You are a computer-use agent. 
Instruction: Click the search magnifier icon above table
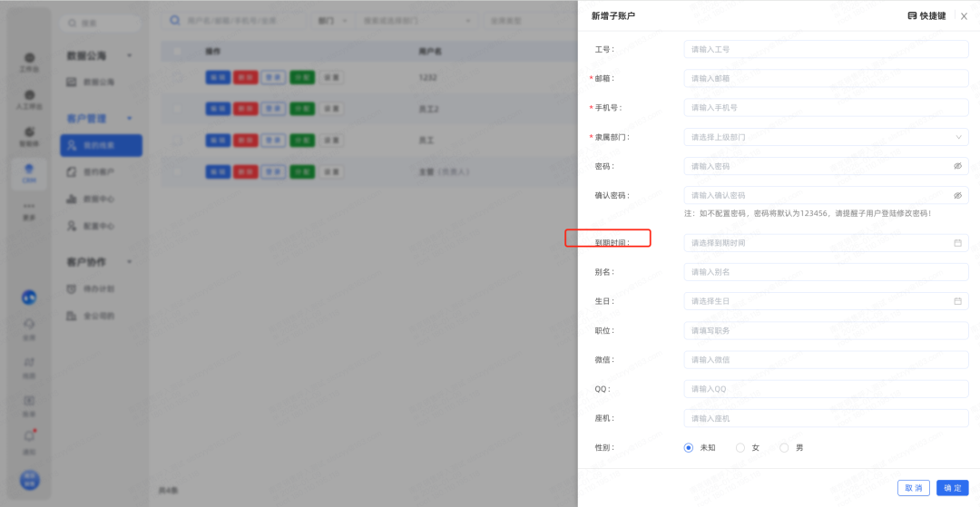click(x=175, y=19)
